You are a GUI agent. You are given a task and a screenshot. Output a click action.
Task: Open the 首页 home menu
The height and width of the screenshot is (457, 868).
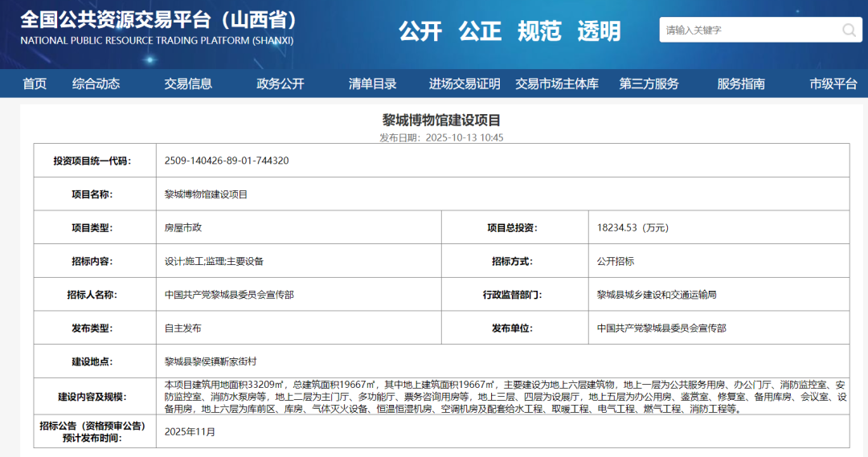click(35, 84)
